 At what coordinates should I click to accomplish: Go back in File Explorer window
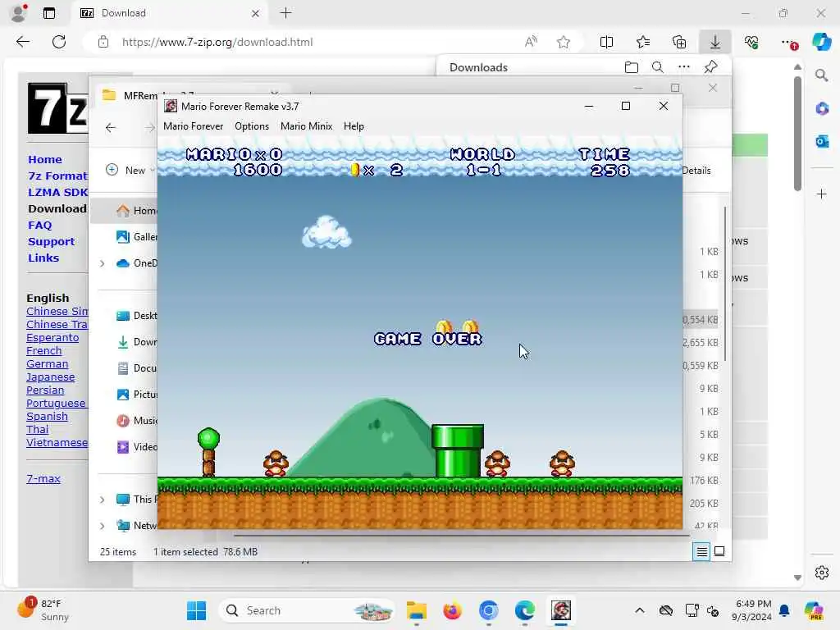(x=111, y=127)
